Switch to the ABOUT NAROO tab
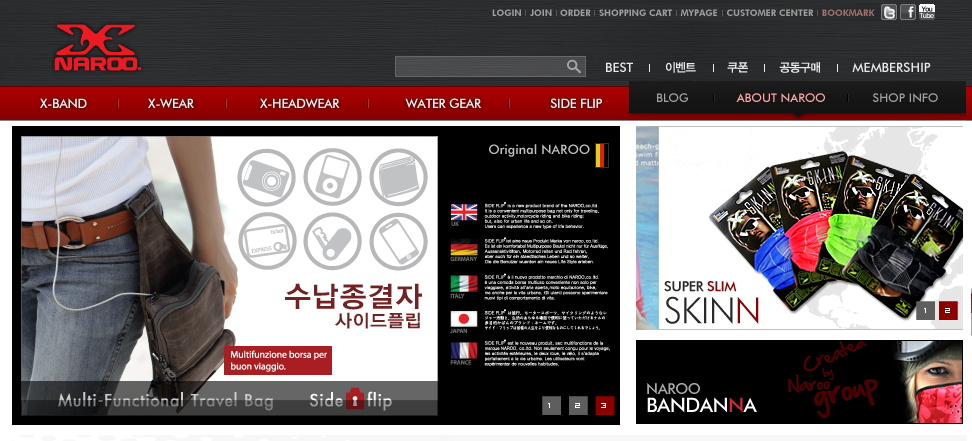This screenshot has width=972, height=441. 780,97
